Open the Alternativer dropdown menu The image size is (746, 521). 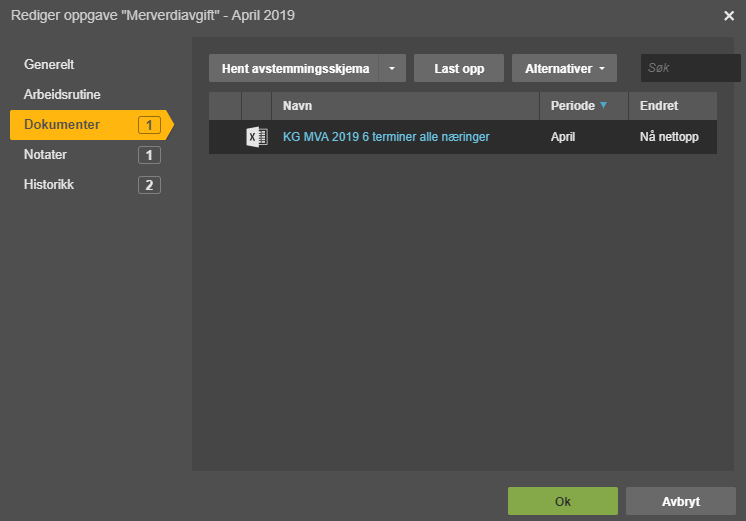[x=564, y=68]
